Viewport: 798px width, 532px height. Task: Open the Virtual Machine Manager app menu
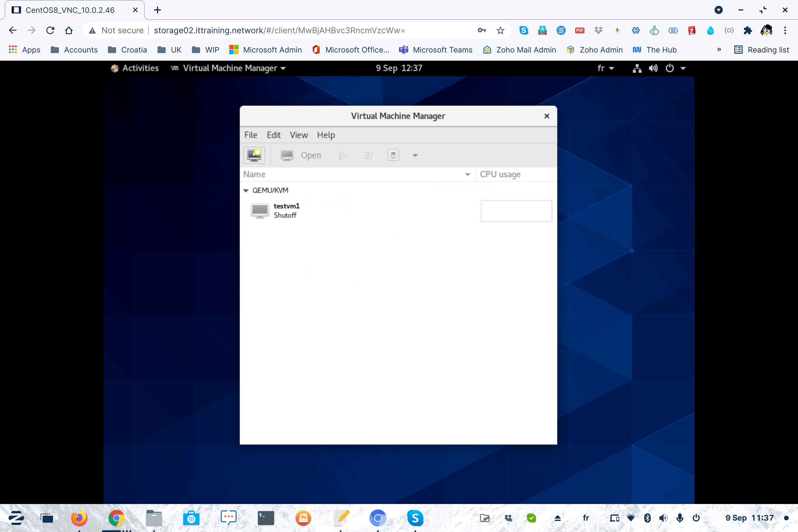(x=229, y=68)
